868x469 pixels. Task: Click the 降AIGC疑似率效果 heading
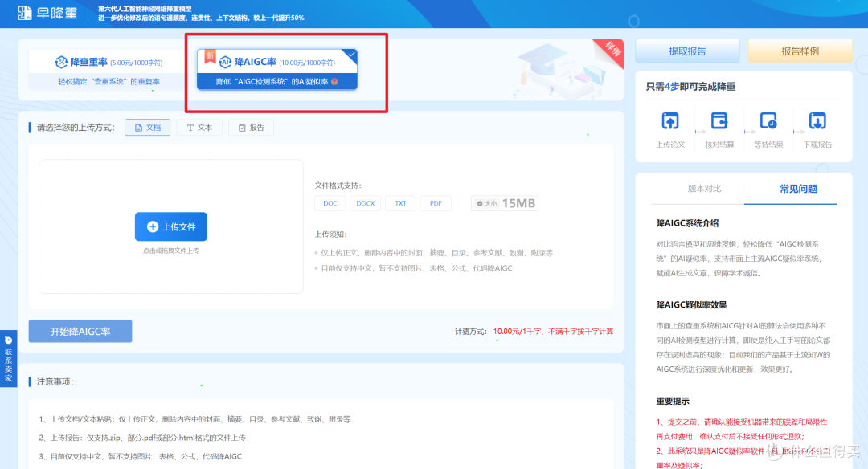pos(691,304)
